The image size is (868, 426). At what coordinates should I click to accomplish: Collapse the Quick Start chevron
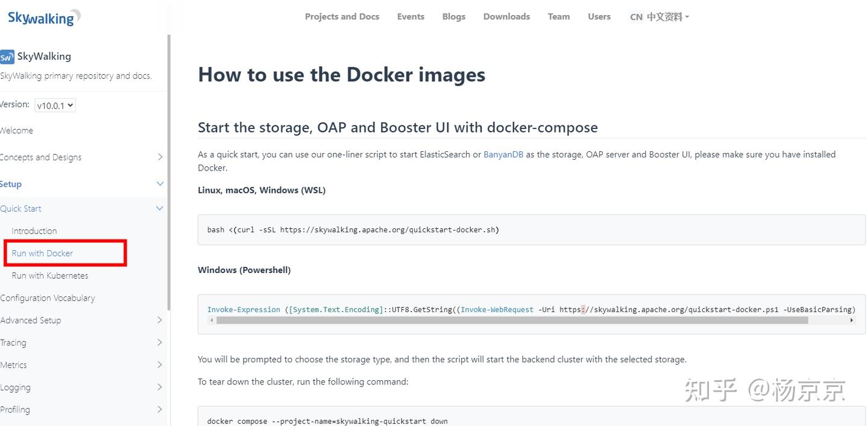click(160, 208)
